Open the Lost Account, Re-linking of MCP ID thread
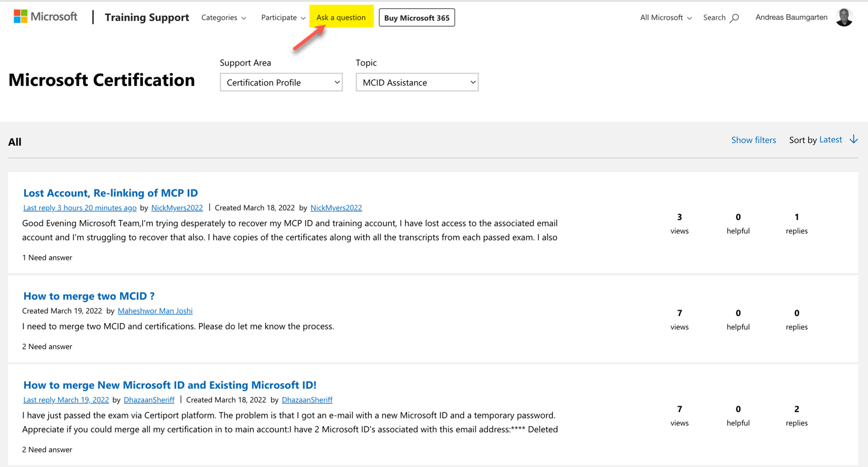Image resolution: width=868 pixels, height=467 pixels. pyautogui.click(x=110, y=193)
